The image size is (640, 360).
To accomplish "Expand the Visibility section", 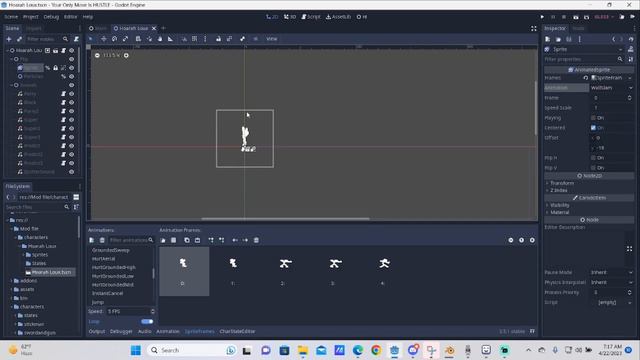I will [x=559, y=205].
